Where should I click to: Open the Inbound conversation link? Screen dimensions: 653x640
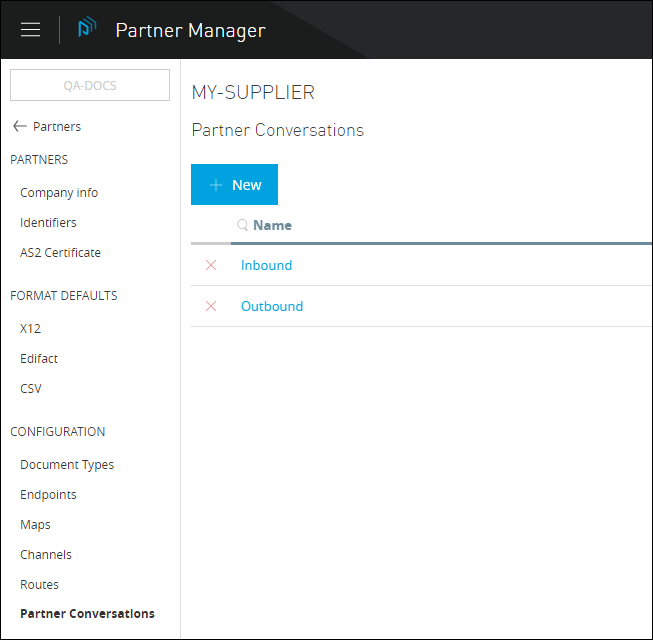point(266,265)
